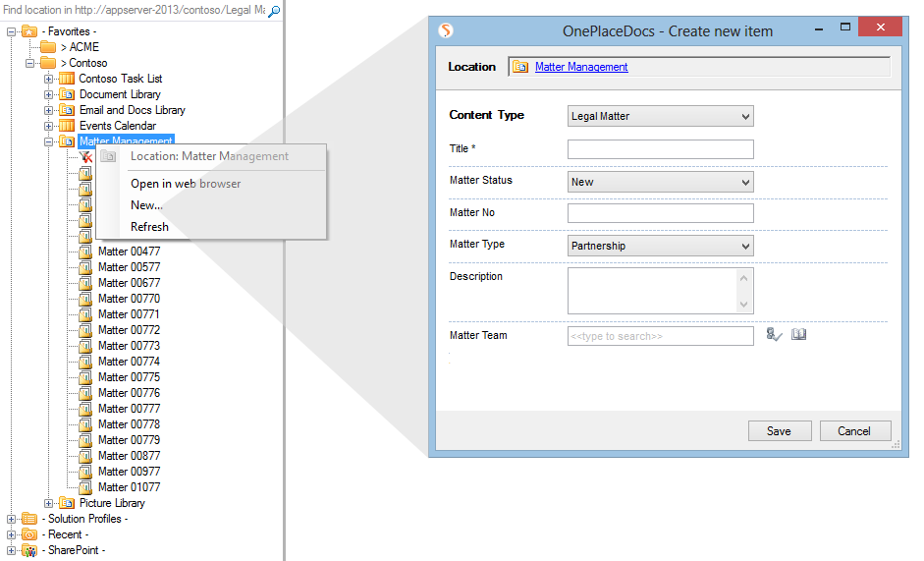Screen dimensions: 924x561
Task: Click into the Title text field
Action: click(x=660, y=149)
